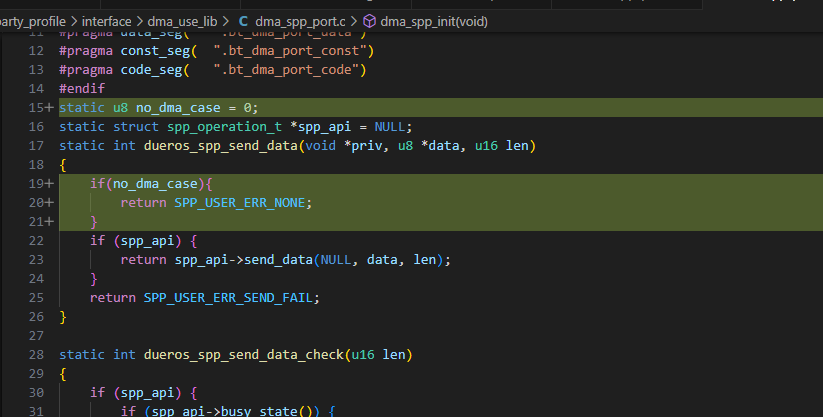Click SPP_USER_ERR_SEND_FAIL on line 25
Screen dimensions: 823x417
coord(228,298)
